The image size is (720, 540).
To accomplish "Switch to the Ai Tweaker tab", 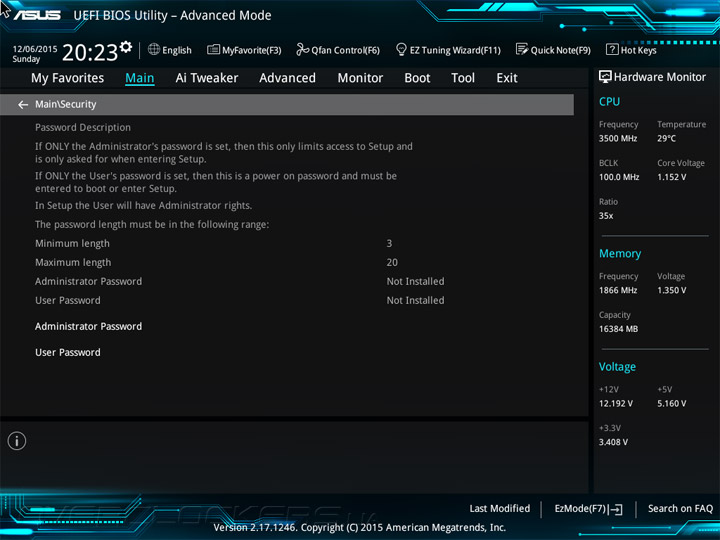I will point(207,78).
